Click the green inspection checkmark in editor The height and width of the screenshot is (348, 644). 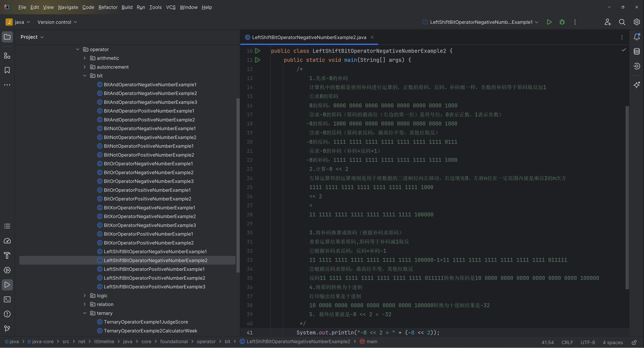(624, 50)
